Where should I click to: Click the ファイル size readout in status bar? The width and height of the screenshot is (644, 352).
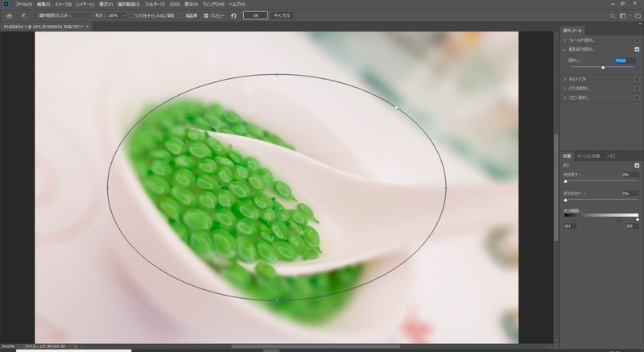coord(44,346)
